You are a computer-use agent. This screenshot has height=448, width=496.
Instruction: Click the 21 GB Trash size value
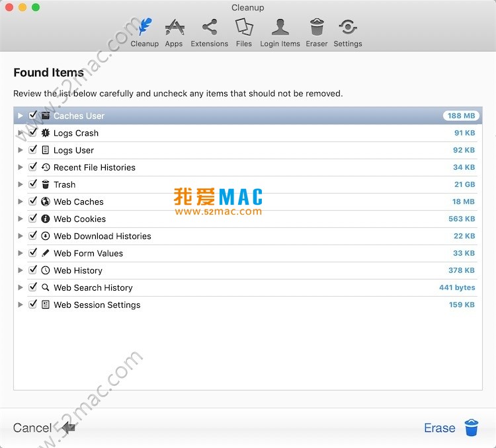465,184
